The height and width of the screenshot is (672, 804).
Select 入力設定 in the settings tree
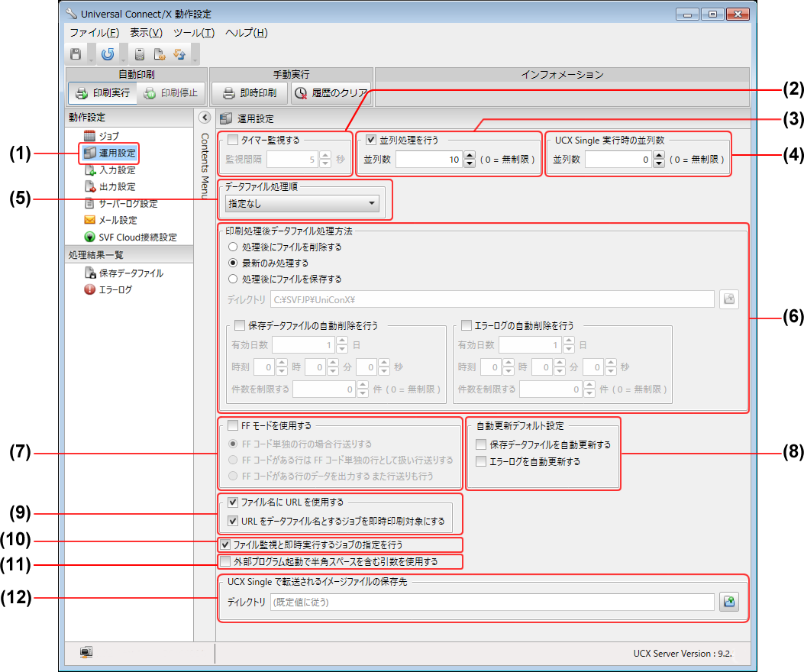pos(110,170)
